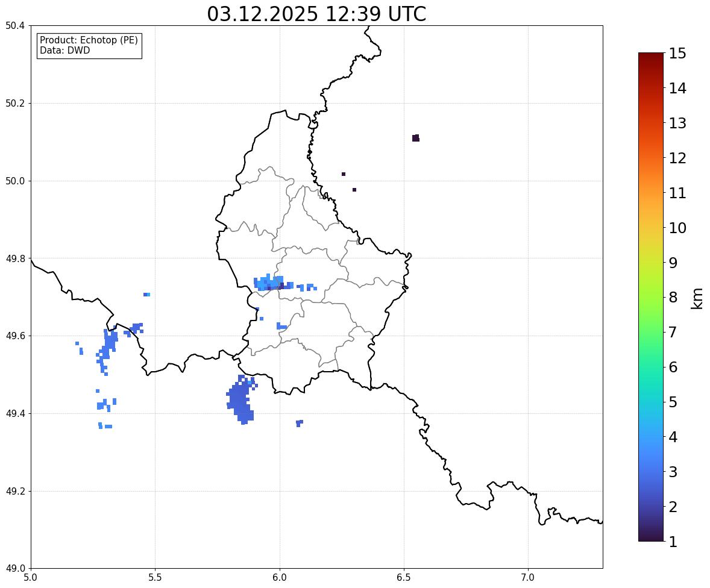Screen dimensions: 710x588
Task: Click the colorbar tick label 7
Action: (673, 332)
